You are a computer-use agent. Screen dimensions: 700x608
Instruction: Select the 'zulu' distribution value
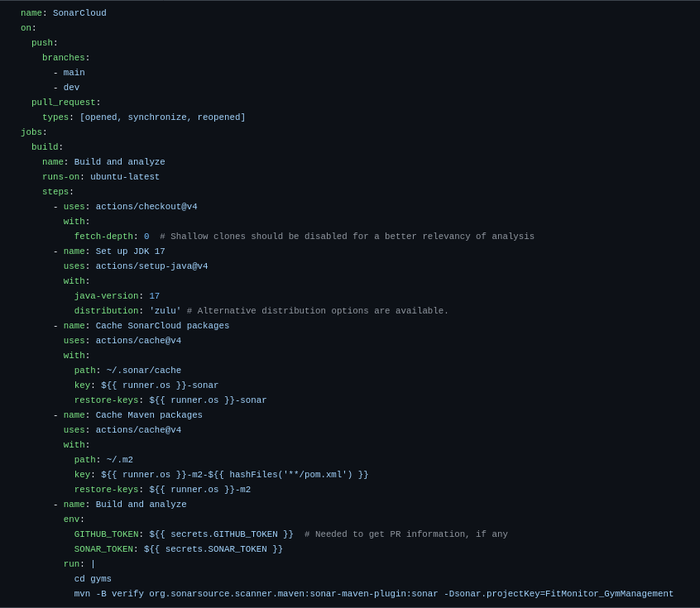[x=164, y=310]
